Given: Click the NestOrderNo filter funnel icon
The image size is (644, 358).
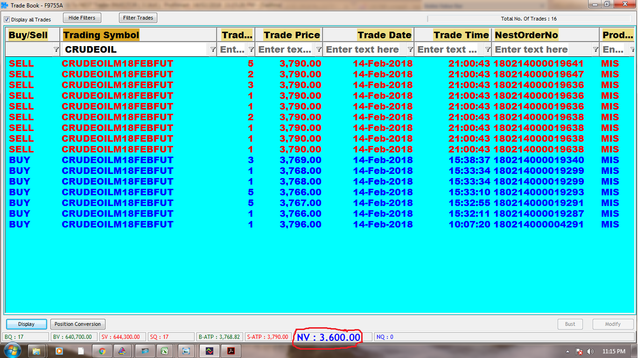Looking at the screenshot, I should 595,49.
